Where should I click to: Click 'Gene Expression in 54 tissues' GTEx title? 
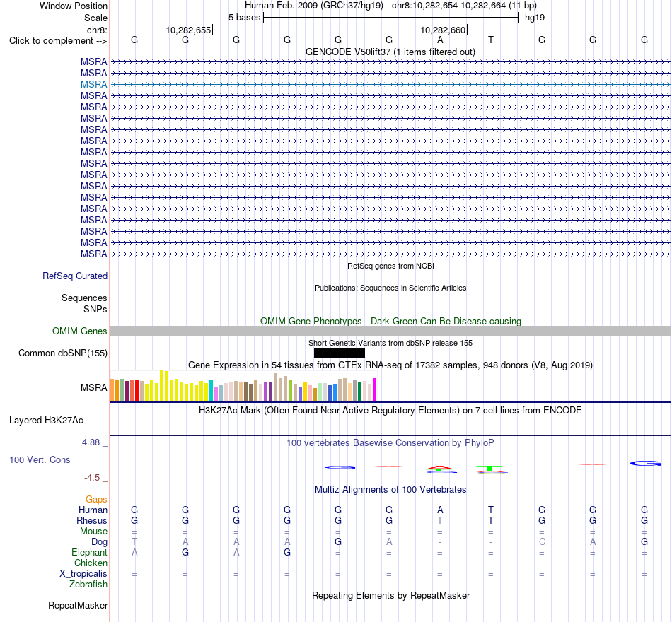[390, 365]
